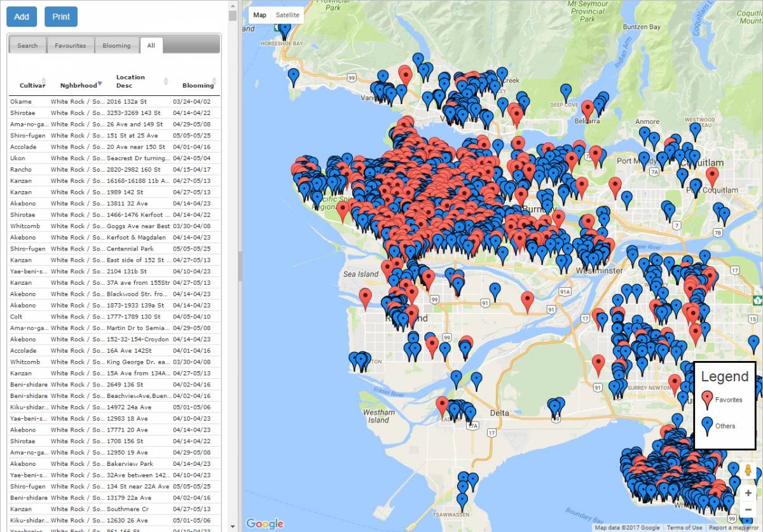Select the All tab
Viewport: 763px width, 532px height.
151,45
